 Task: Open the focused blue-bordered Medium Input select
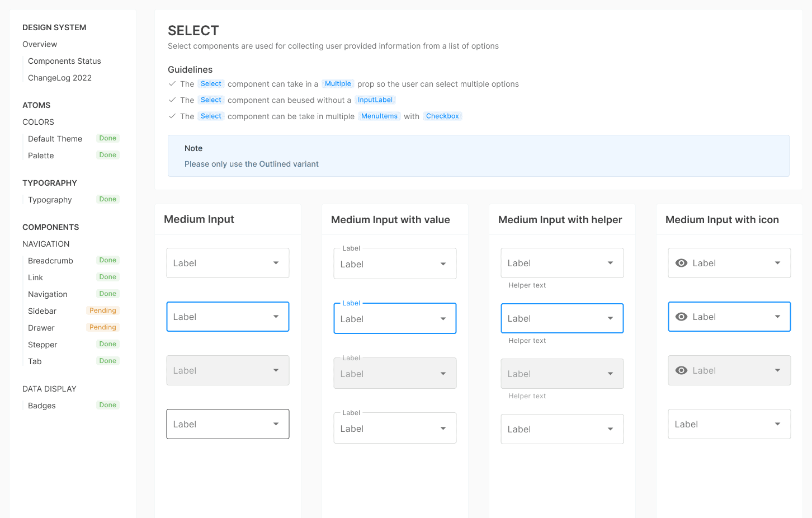pos(228,317)
